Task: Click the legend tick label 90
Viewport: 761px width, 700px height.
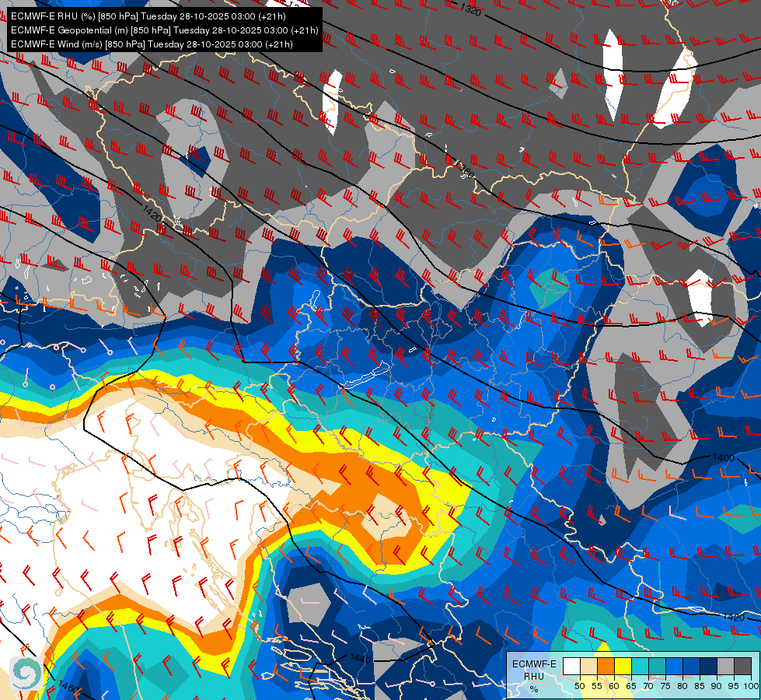Action: (x=717, y=686)
